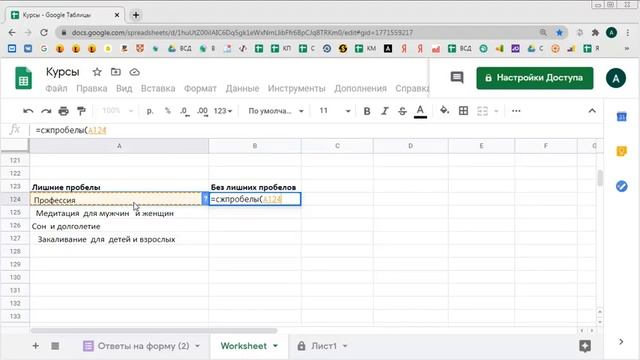Image resolution: width=640 pixels, height=360 pixels.
Task: Open the Вид menu
Action: [x=124, y=89]
